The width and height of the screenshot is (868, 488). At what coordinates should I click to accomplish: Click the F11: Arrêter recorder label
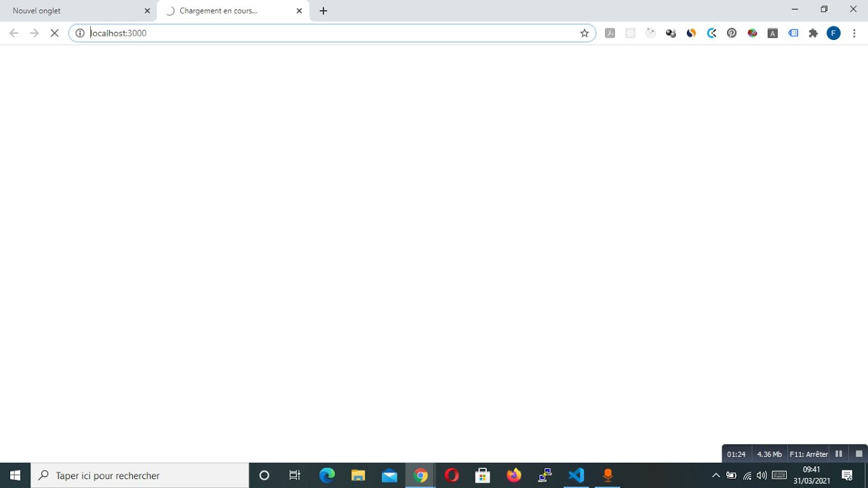(808, 454)
